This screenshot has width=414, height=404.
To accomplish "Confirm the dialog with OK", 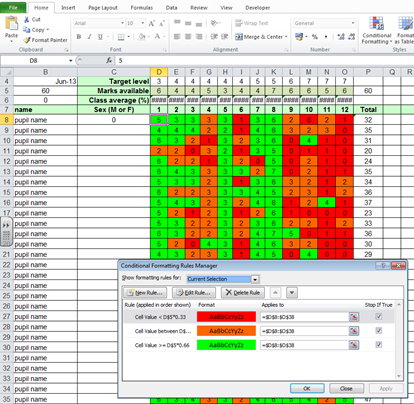I will point(307,388).
